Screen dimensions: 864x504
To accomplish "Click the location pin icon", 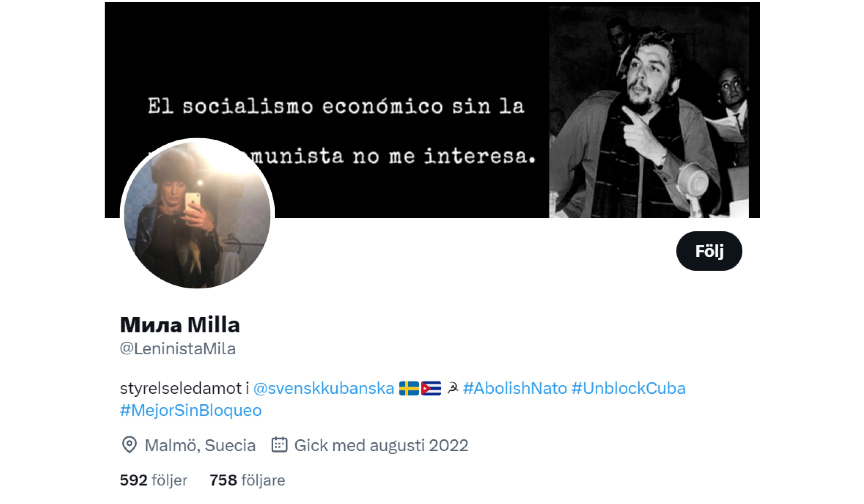I will coord(129,445).
